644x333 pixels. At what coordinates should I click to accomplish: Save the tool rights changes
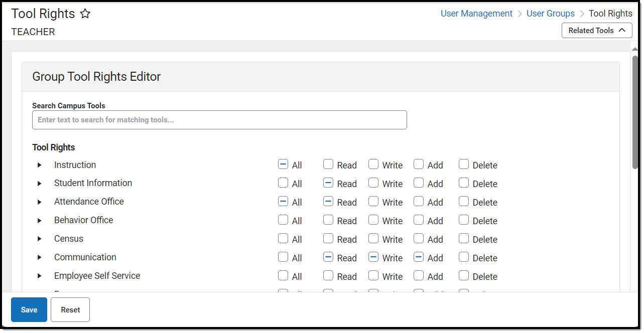point(29,310)
